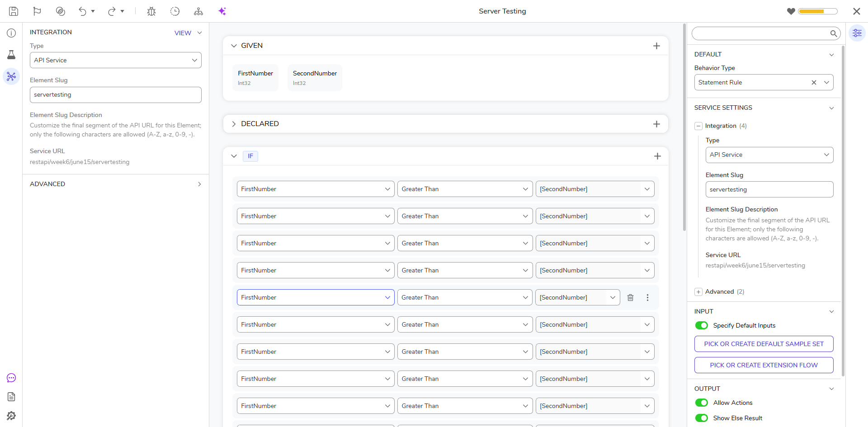The height and width of the screenshot is (427, 868).
Task: Open the gear wrench settings icon
Action: coord(11,416)
